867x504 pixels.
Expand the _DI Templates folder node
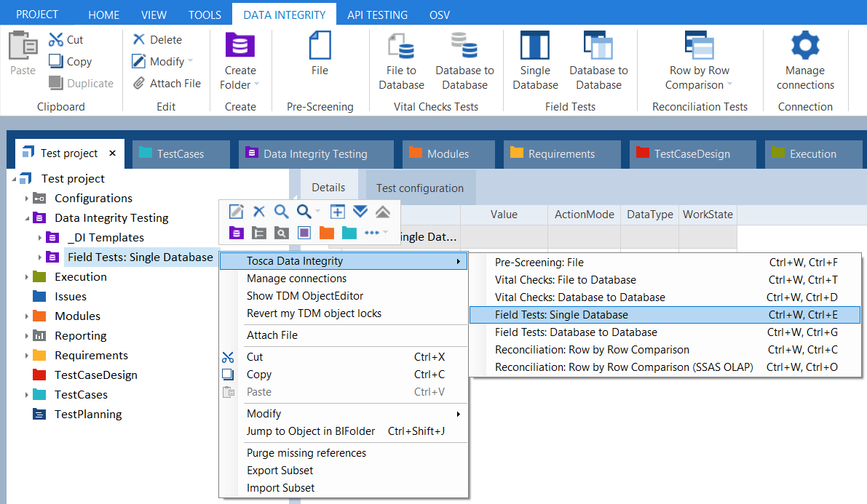coord(40,238)
